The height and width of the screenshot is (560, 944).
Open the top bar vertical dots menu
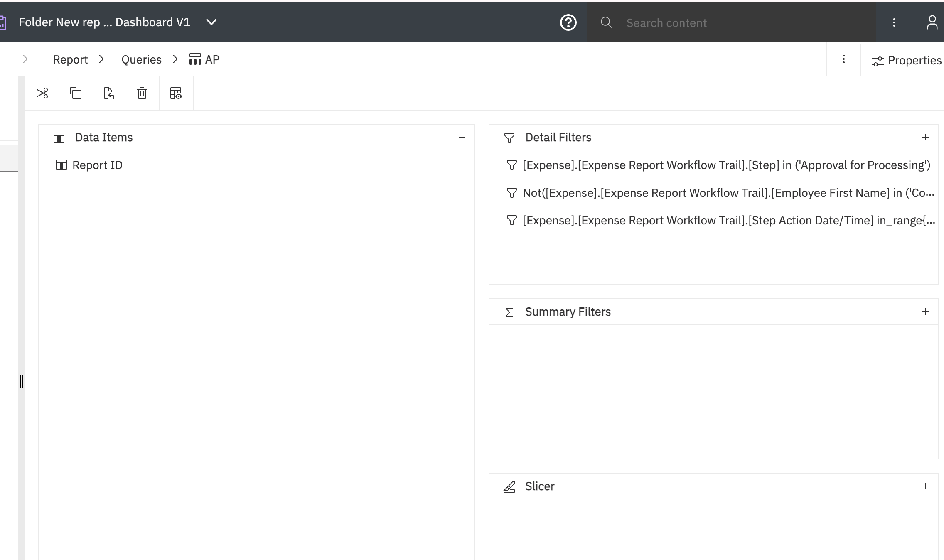pyautogui.click(x=894, y=22)
